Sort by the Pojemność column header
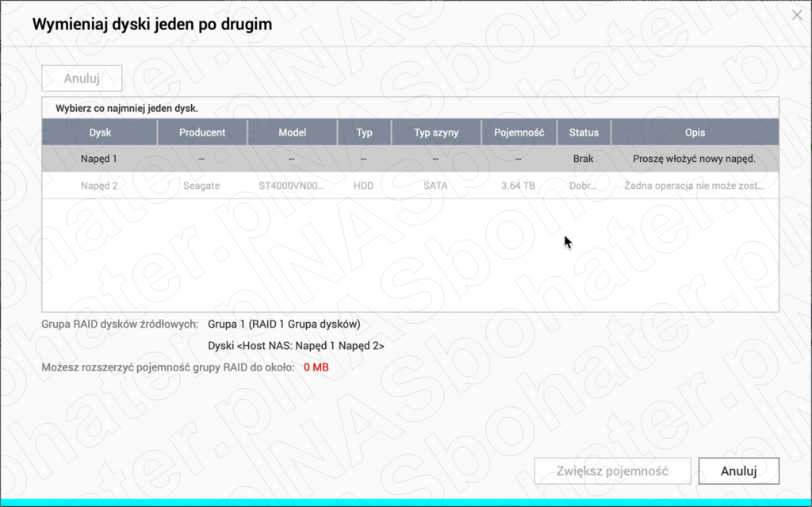Screen dimensions: 812x507 click(x=519, y=133)
